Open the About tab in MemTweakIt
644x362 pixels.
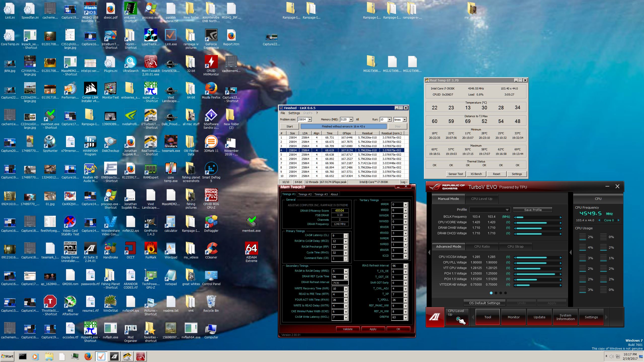click(334, 194)
